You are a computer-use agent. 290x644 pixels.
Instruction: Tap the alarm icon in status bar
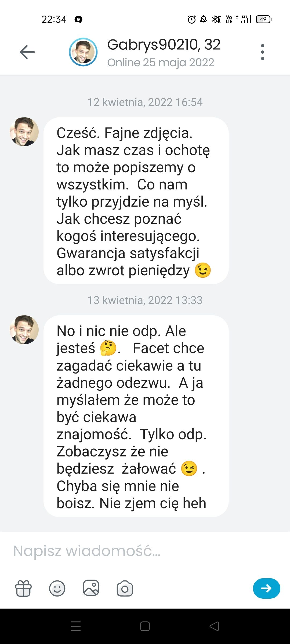[191, 19]
